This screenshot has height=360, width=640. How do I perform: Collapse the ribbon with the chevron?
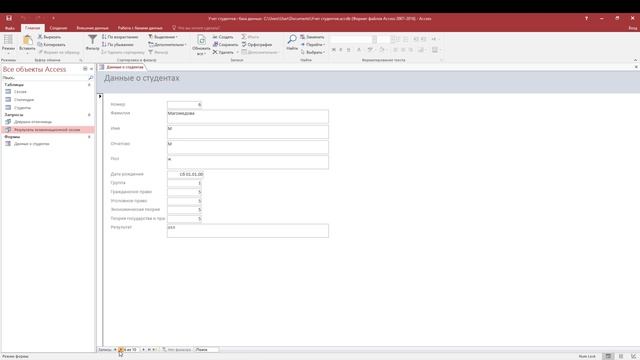point(635,60)
